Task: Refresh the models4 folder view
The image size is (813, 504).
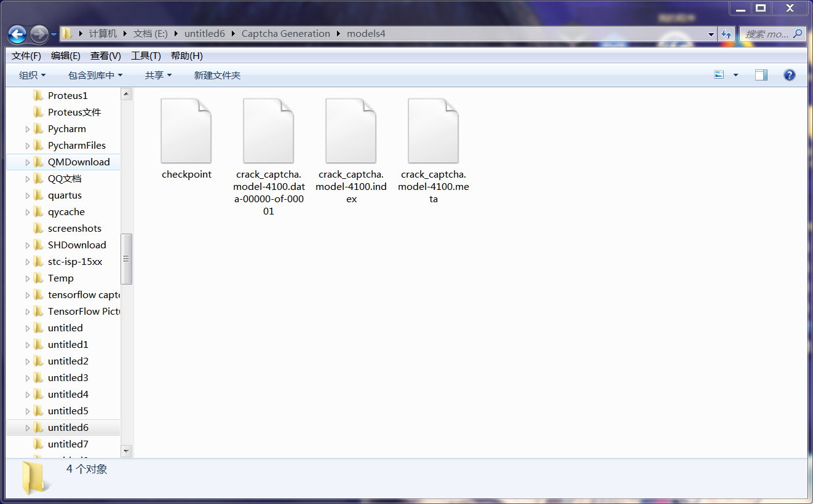Action: click(727, 34)
